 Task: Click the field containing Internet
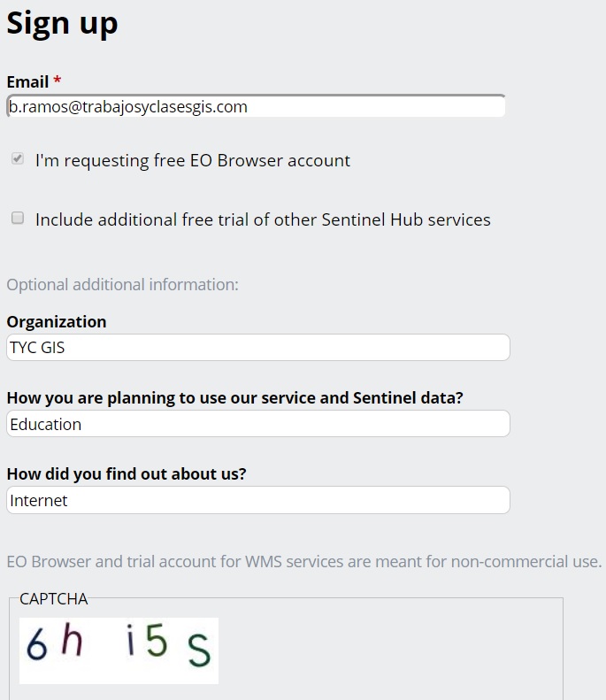[x=258, y=500]
